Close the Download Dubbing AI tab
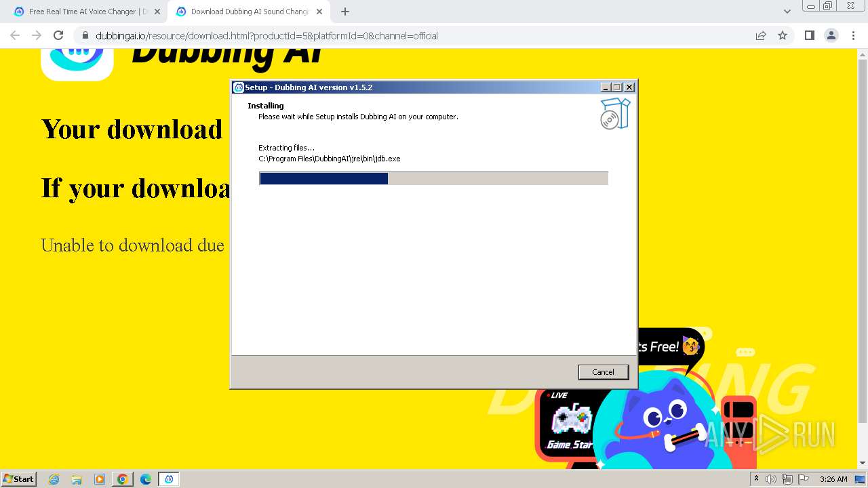868x488 pixels. point(319,12)
